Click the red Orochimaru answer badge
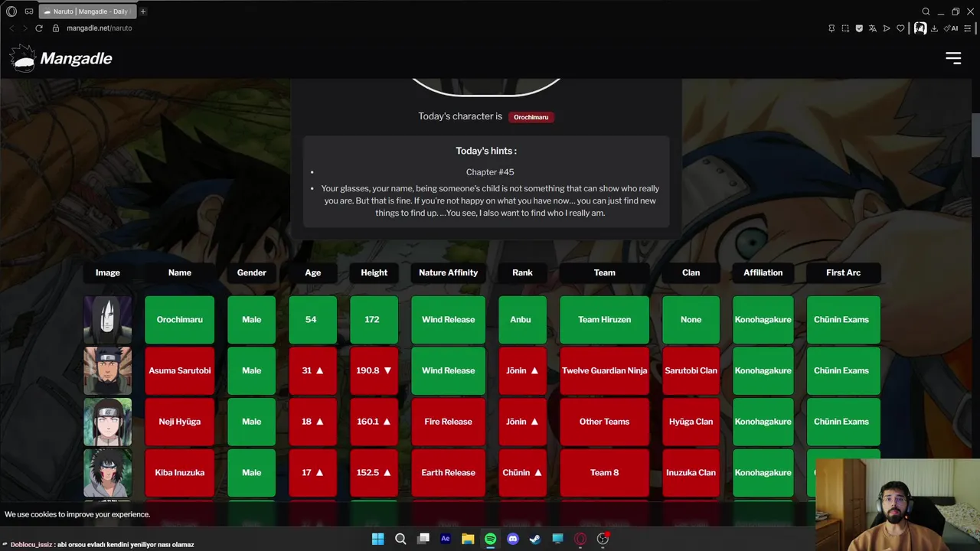Screen dimensions: 980x551 pos(531,117)
